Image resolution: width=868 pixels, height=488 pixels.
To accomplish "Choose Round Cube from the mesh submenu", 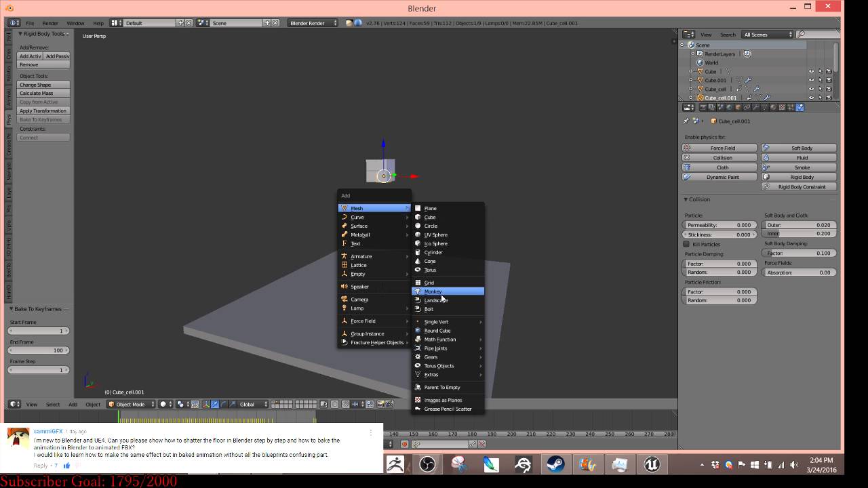I will click(x=448, y=331).
